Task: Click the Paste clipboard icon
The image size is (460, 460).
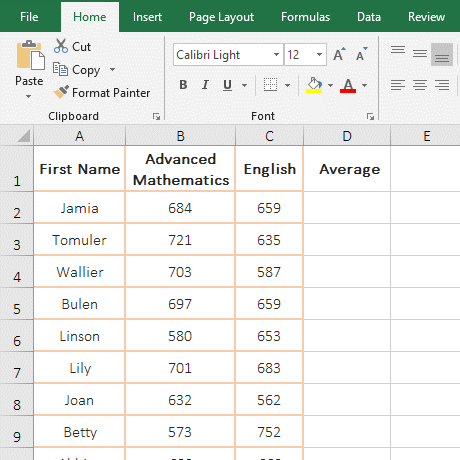Action: (30, 55)
